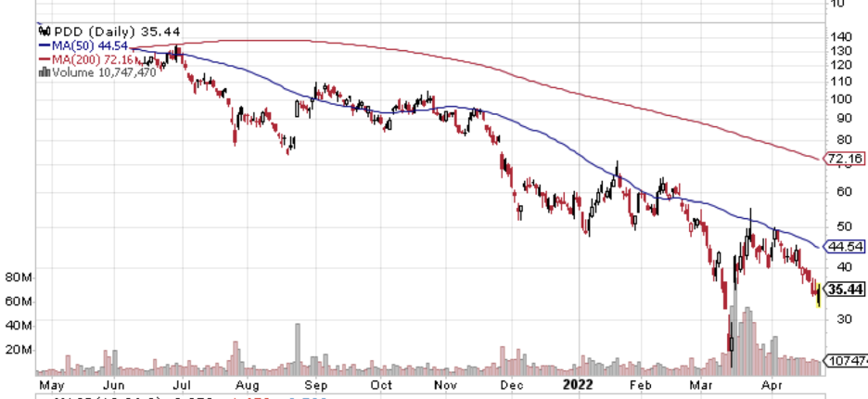Click the Jul label on date axis
The width and height of the screenshot is (868, 399).
coord(182,384)
